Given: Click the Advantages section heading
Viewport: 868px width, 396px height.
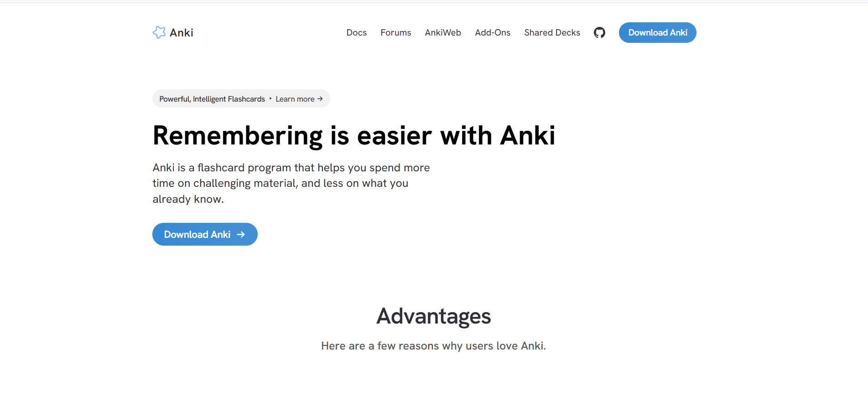Looking at the screenshot, I should coord(433,316).
